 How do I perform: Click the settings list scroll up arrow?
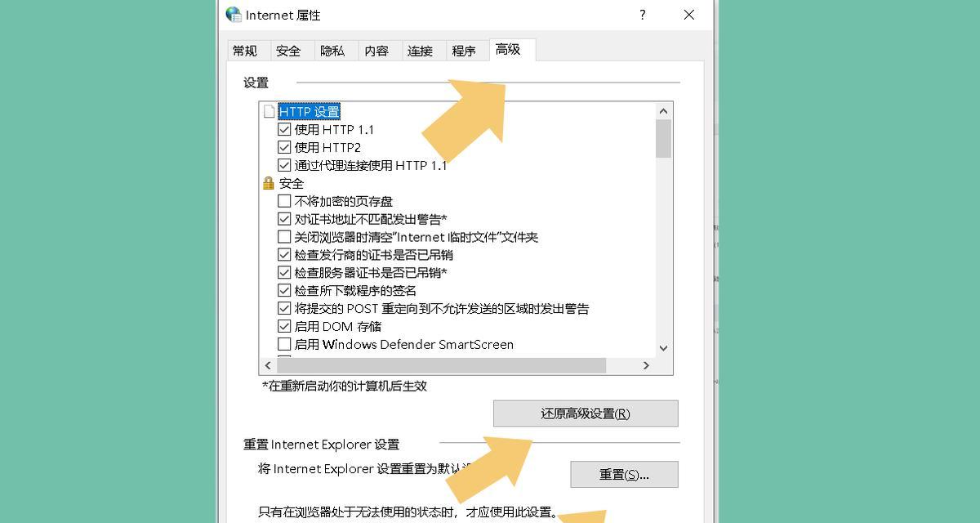(663, 111)
